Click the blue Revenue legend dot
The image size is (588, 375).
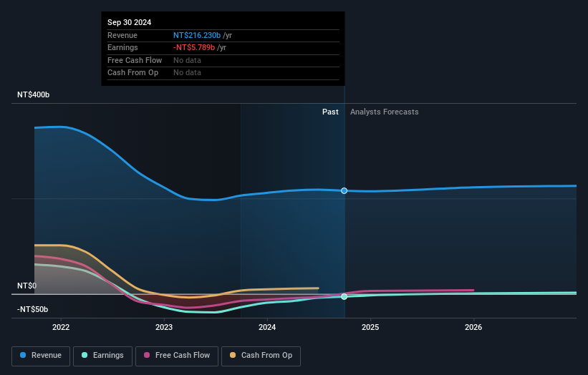[23, 355]
